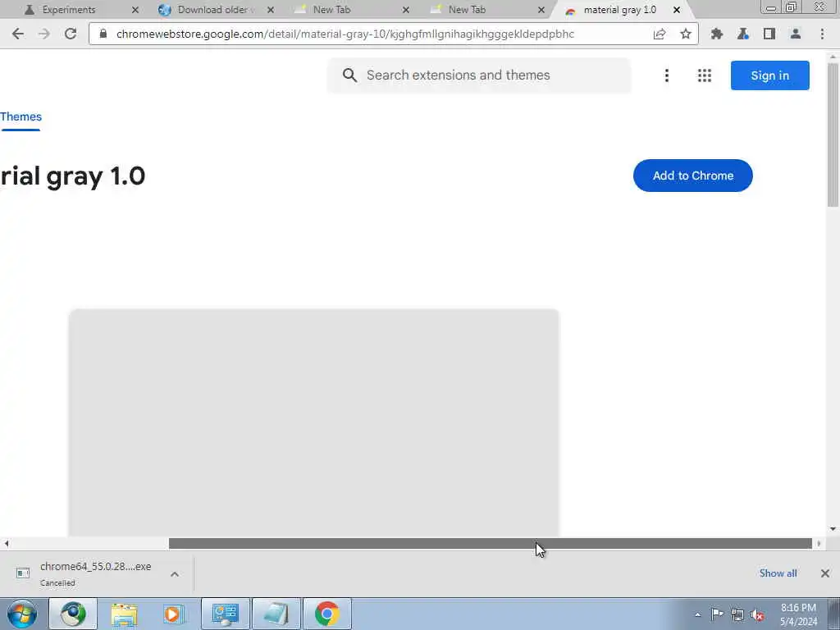Screen dimensions: 840x630
Task: Close the Download older tab
Action: tap(271, 10)
